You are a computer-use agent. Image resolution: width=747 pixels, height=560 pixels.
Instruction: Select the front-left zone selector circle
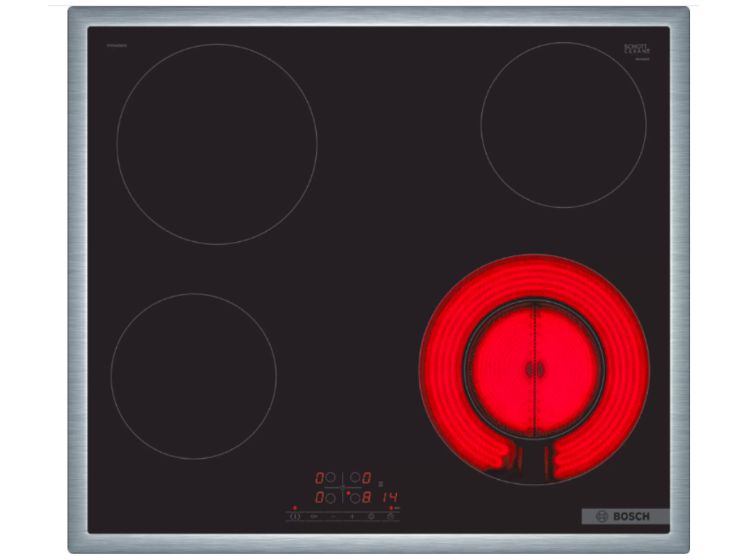[330, 498]
